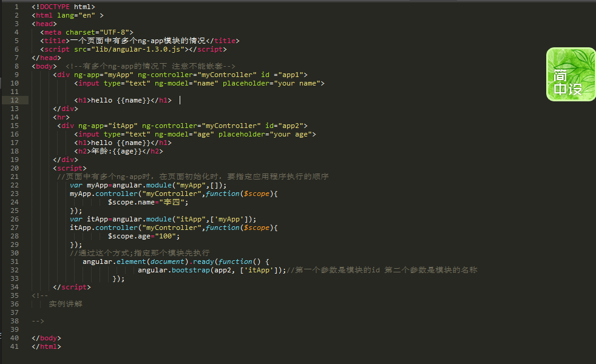This screenshot has height=364, width=596.
Task: Click '$scope.name="李四"' line
Action: 148,202
